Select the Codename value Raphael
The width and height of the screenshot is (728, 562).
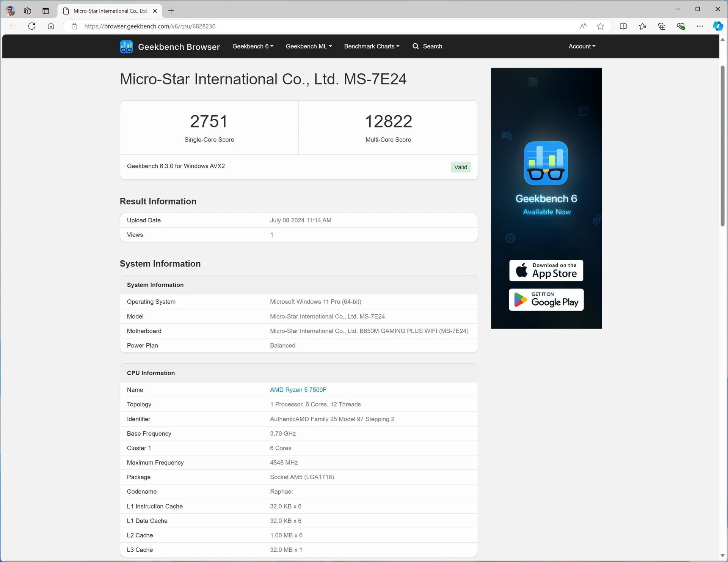[281, 491]
